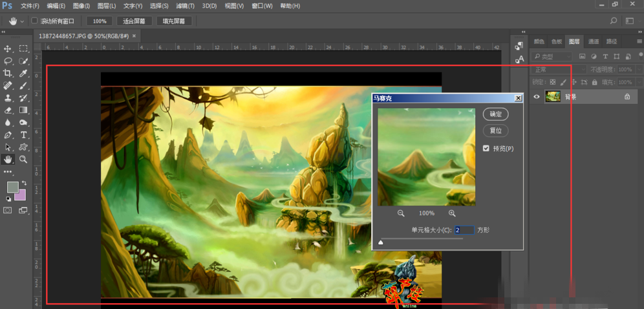Enable the 滚动所有窗口 checkbox
The image size is (644, 309).
click(34, 21)
